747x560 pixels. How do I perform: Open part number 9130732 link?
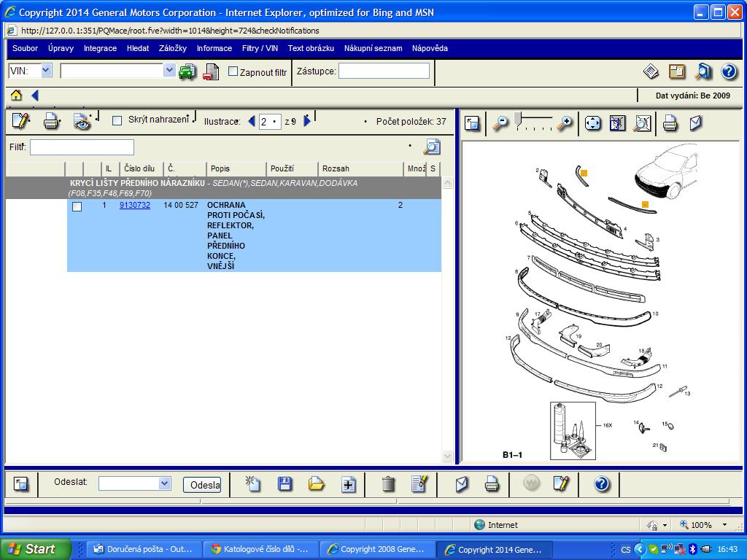coord(135,206)
